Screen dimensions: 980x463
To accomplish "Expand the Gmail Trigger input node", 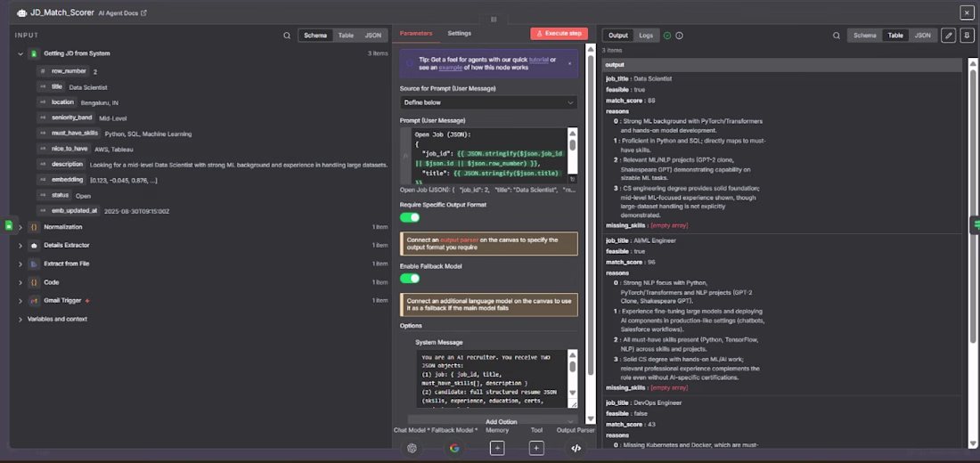I will click(x=20, y=301).
